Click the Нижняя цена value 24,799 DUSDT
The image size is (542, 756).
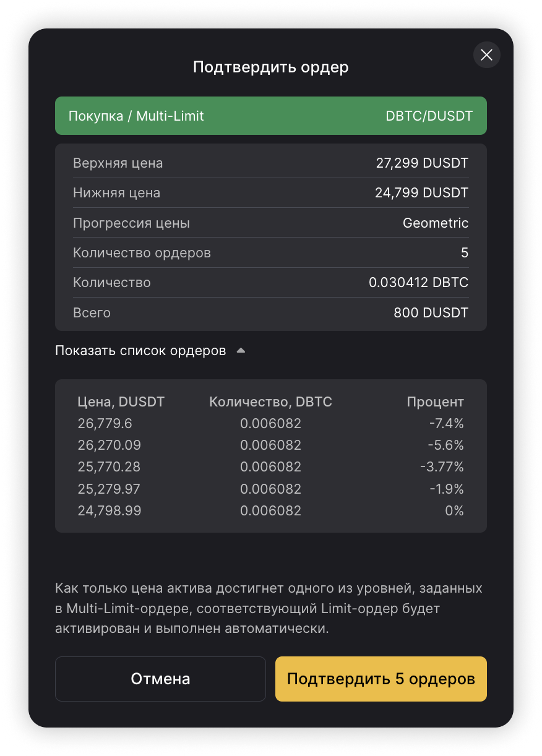coord(421,193)
